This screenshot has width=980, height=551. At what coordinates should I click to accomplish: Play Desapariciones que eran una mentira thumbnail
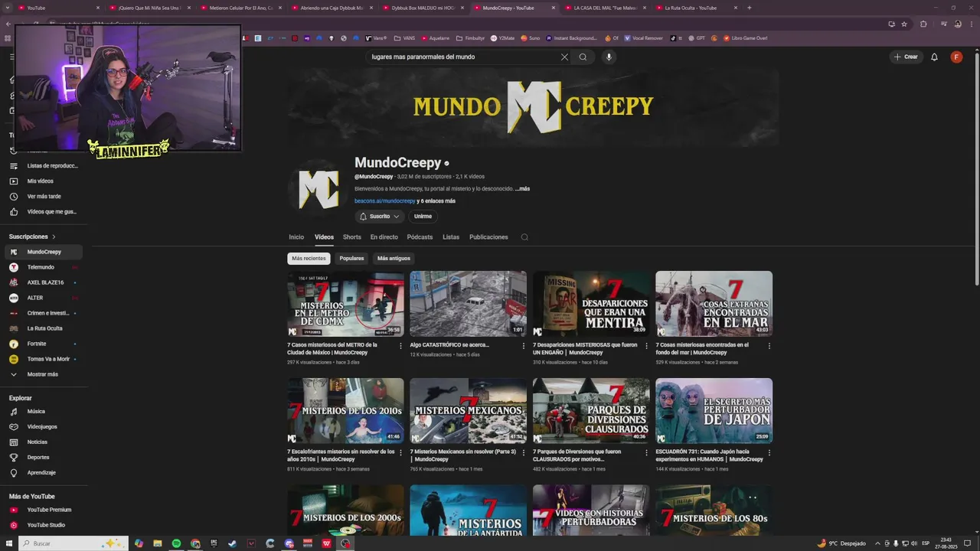591,304
